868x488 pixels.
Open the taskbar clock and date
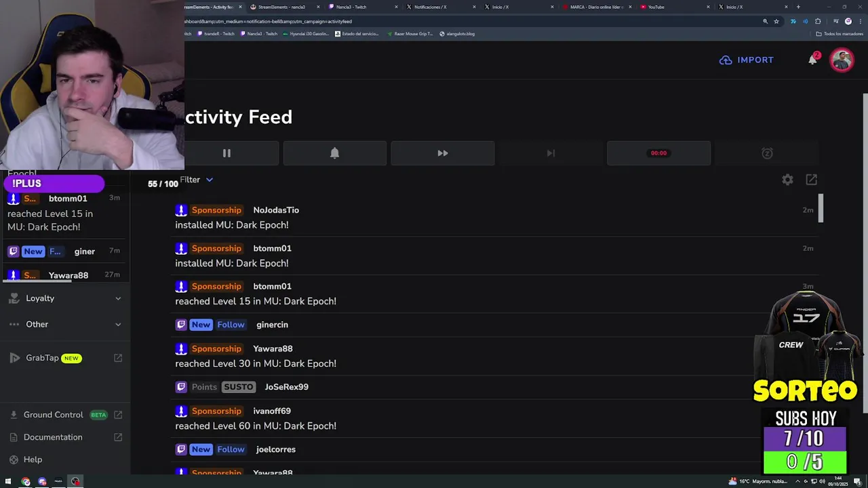tap(838, 482)
